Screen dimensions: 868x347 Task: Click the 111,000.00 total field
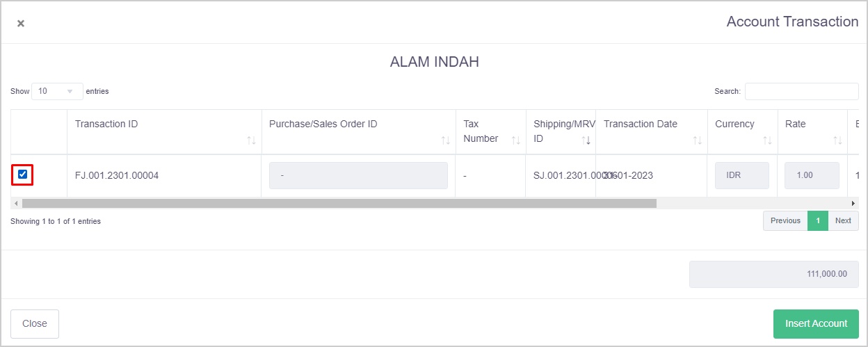773,274
